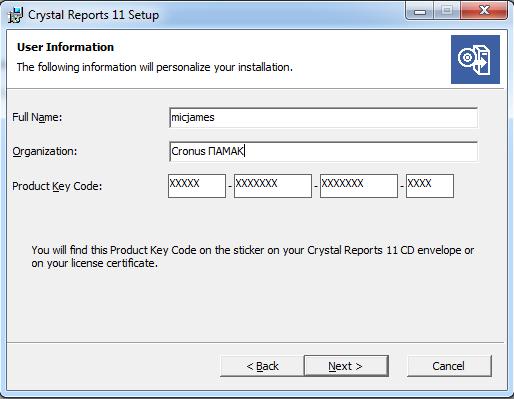Click the 'personalize your installation' subtitle text

pos(155,67)
